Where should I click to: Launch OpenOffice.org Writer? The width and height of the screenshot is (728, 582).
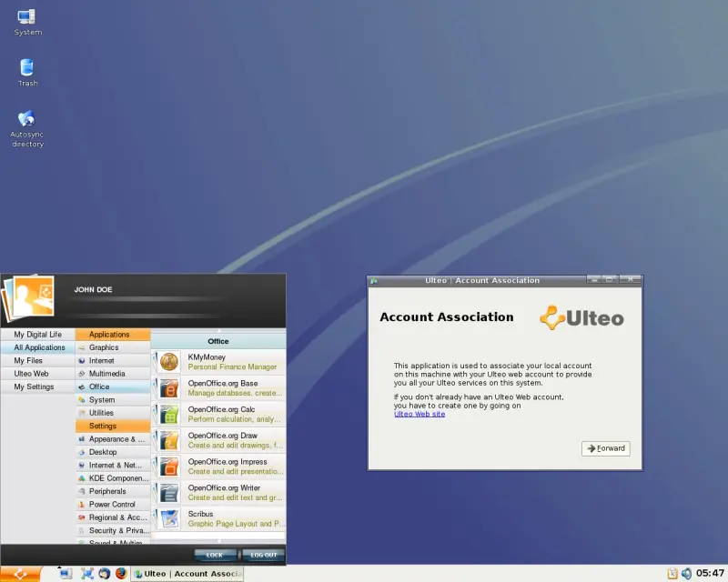click(x=218, y=492)
